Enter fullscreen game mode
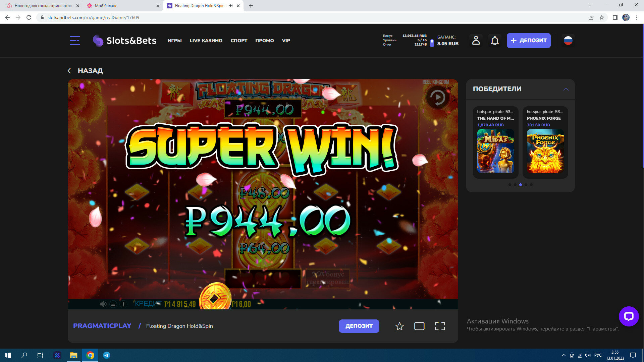644x362 pixels. pyautogui.click(x=440, y=326)
